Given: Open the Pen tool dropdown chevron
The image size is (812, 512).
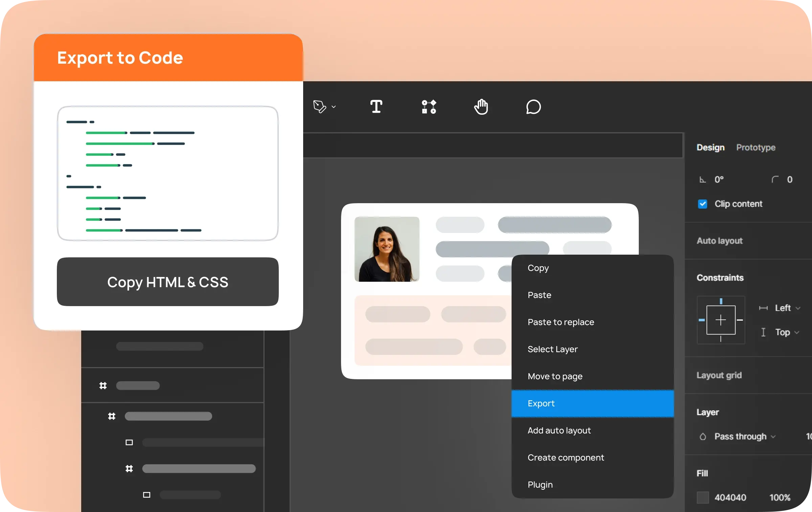Looking at the screenshot, I should [334, 107].
